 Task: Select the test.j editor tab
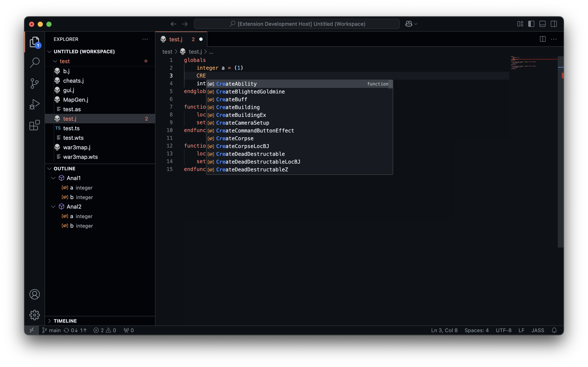(x=176, y=39)
